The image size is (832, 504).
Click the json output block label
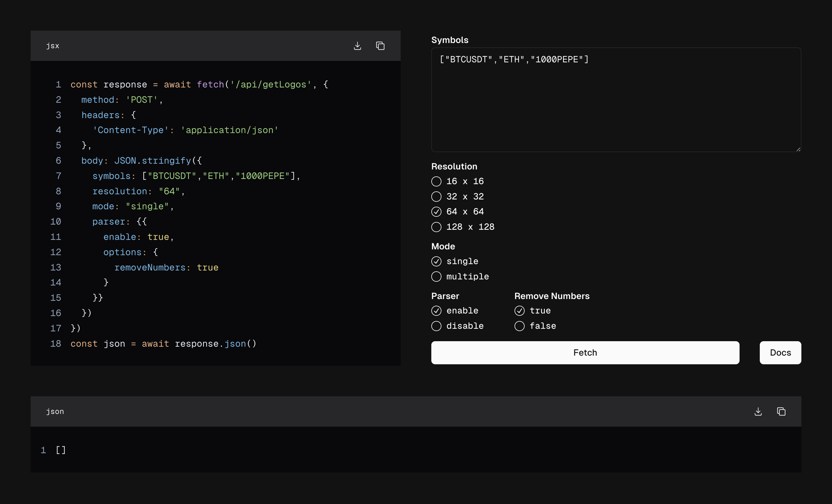[55, 411]
